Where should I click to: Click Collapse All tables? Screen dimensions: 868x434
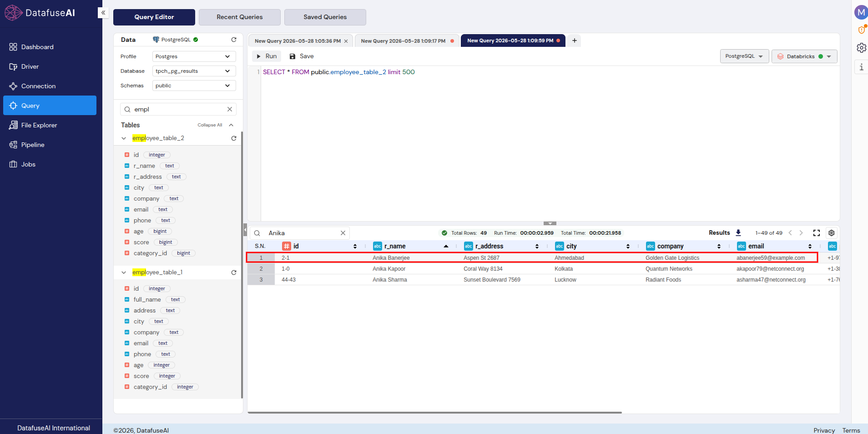[210, 125]
